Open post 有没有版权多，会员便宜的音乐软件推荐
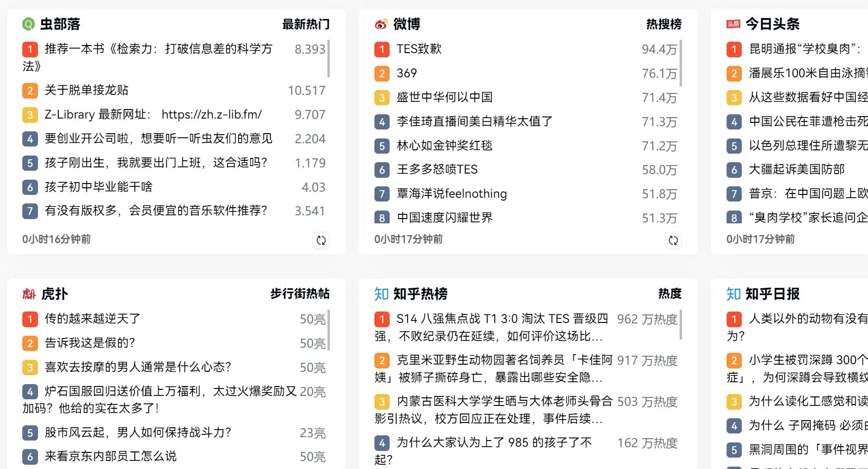Image resolution: width=868 pixels, height=469 pixels. pyautogui.click(x=156, y=211)
